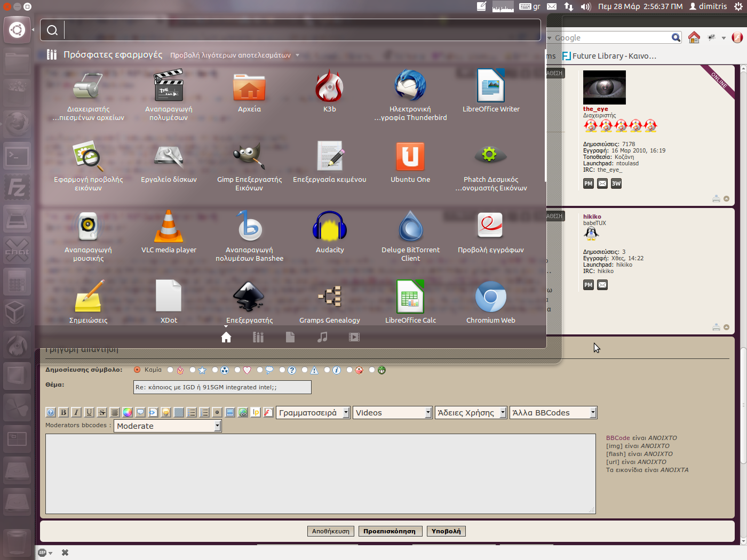
Task: Launch K3b from the dash
Action: (329, 86)
